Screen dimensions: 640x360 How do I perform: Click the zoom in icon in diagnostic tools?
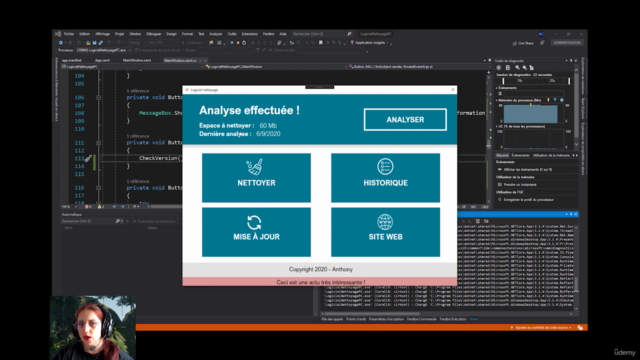(517, 68)
